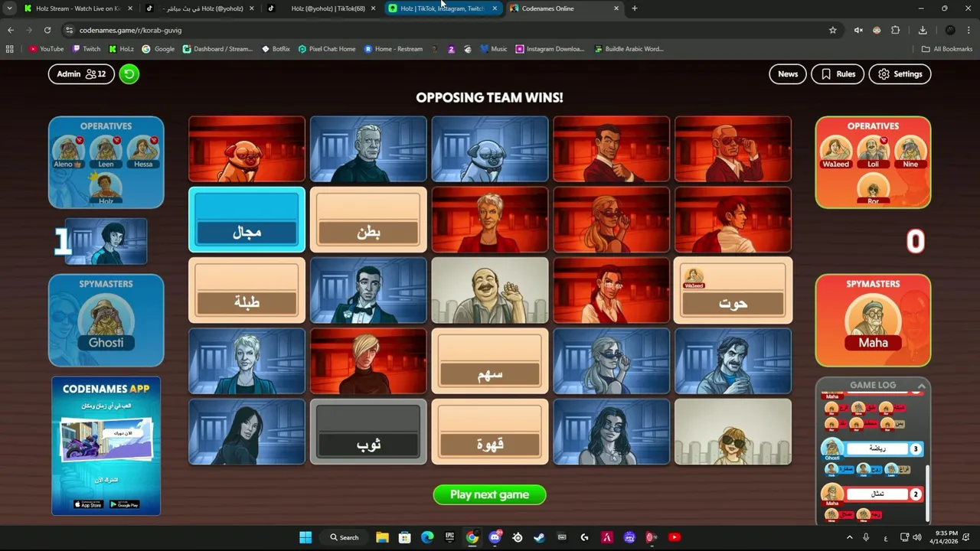Click the App Store download badge

88,504
